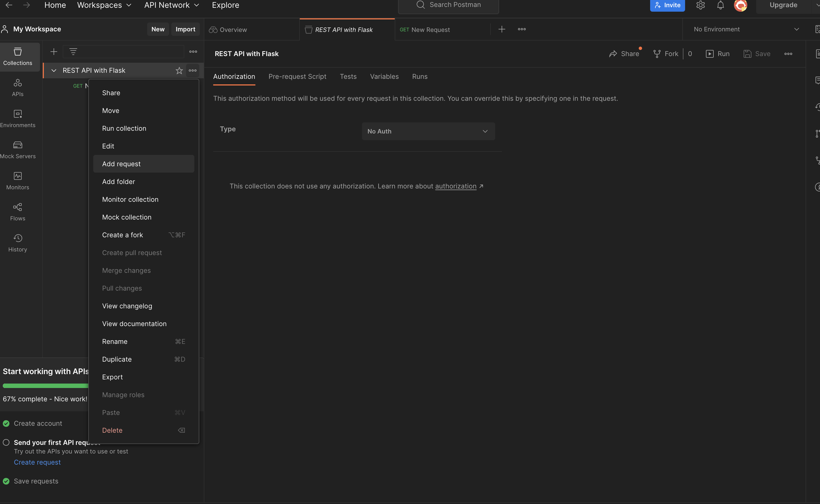This screenshot has width=820, height=504.
Task: Choose Add request from context menu
Action: tap(121, 164)
